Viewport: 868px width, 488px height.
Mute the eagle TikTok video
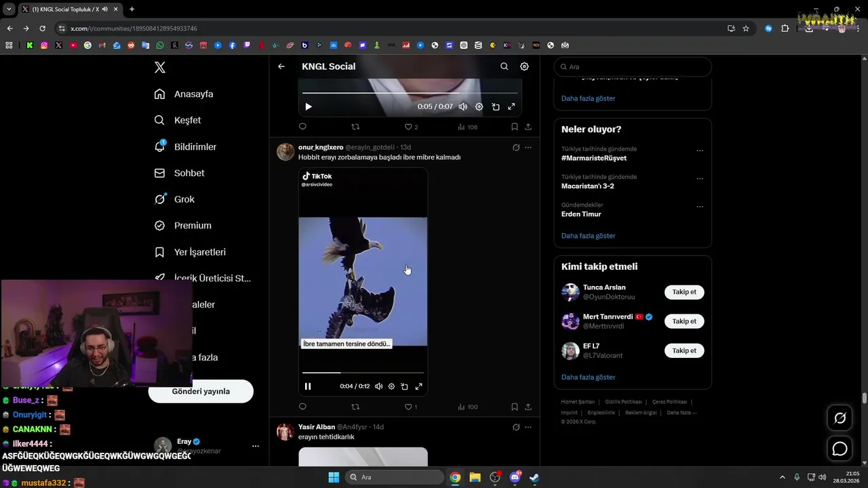(378, 386)
